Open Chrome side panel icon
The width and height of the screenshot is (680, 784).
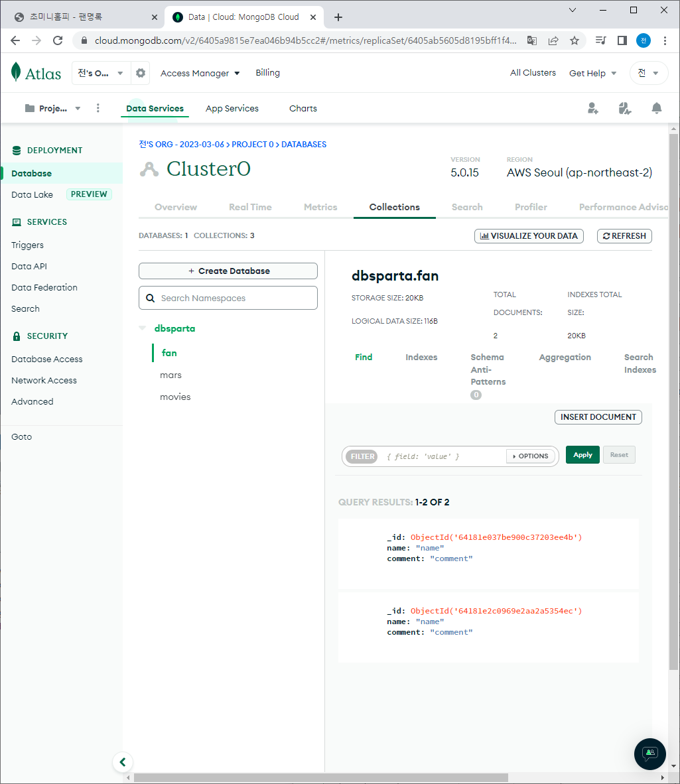[x=622, y=40]
